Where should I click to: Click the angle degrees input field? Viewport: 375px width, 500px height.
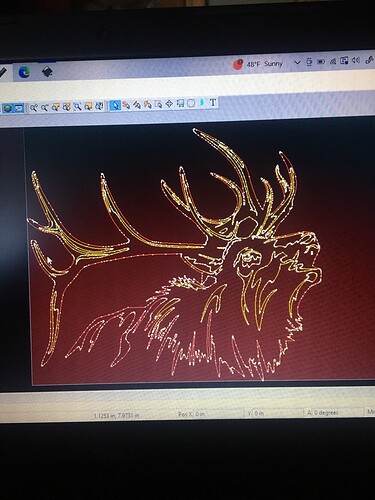pos(338,412)
